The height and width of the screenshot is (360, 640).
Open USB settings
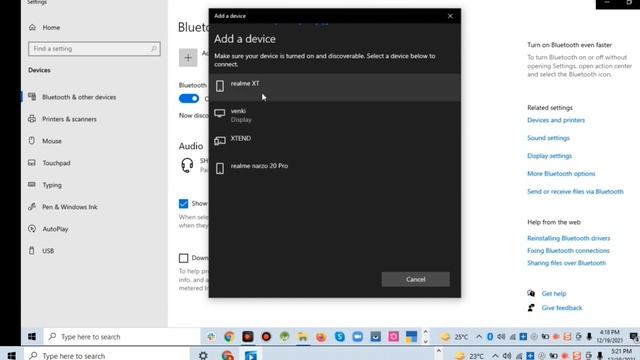coord(48,251)
